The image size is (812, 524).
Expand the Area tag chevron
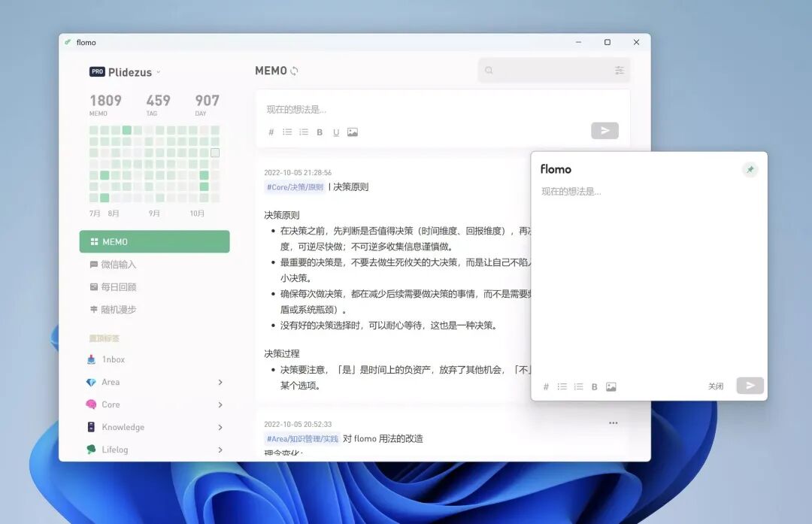tap(220, 382)
